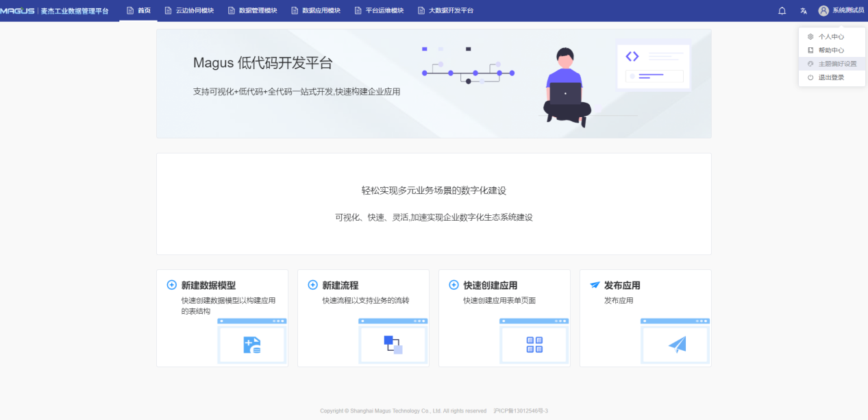Click the plus icon beside 快速创建应用

tap(454, 285)
